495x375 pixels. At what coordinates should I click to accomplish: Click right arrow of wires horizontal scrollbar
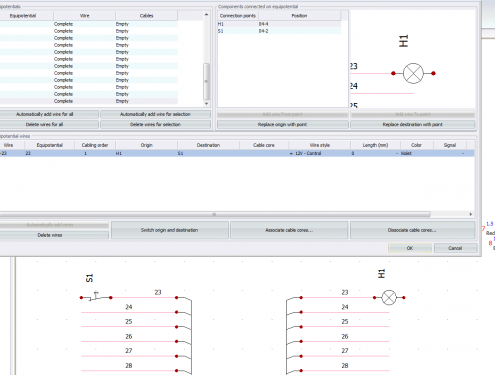point(471,214)
